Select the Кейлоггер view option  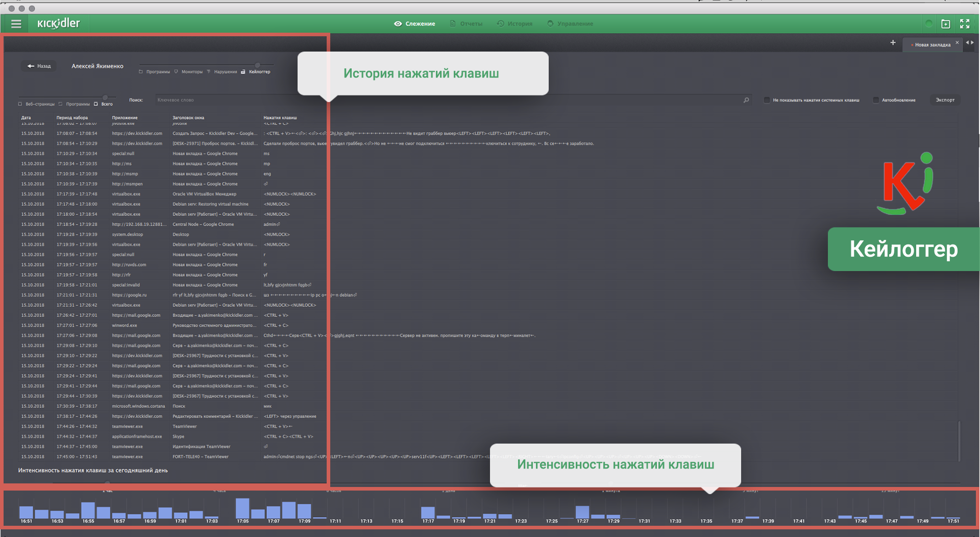[256, 72]
